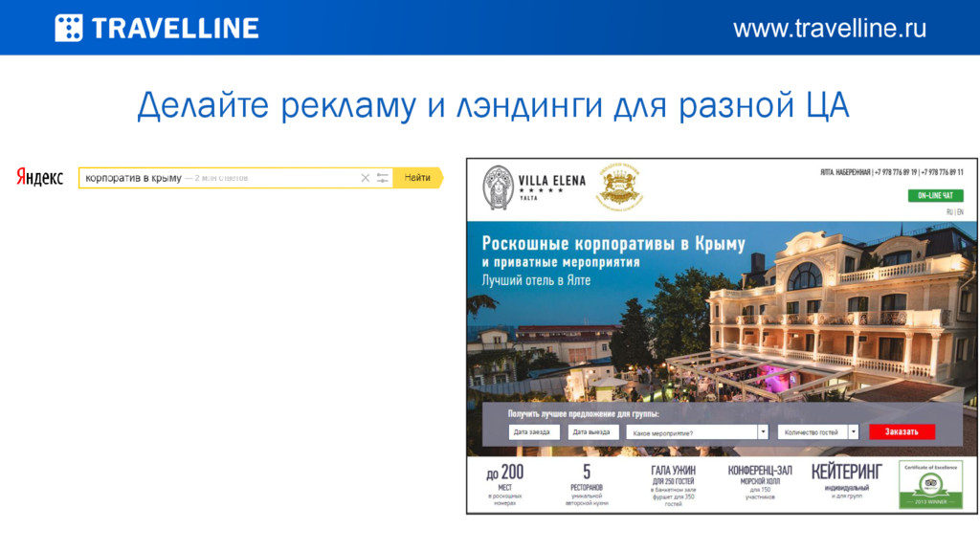Switch site language to RU

(x=949, y=212)
